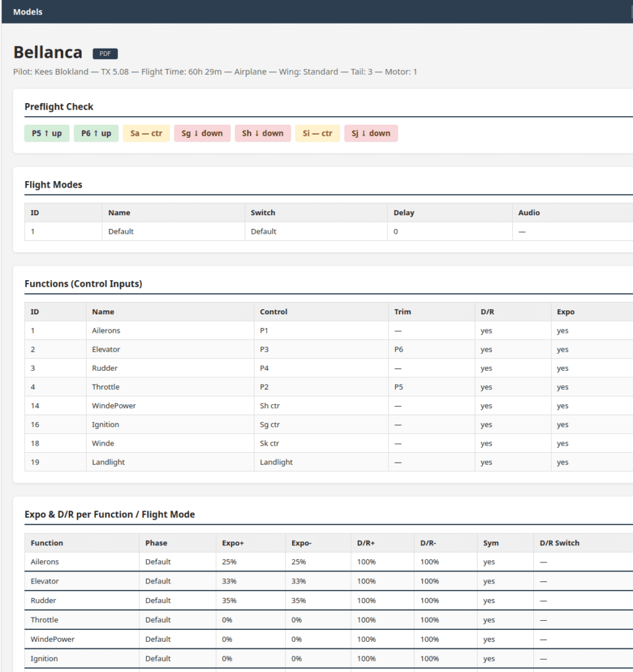The image size is (633, 672).
Task: Select the Sa ctr preflight badge
Action: tap(146, 133)
